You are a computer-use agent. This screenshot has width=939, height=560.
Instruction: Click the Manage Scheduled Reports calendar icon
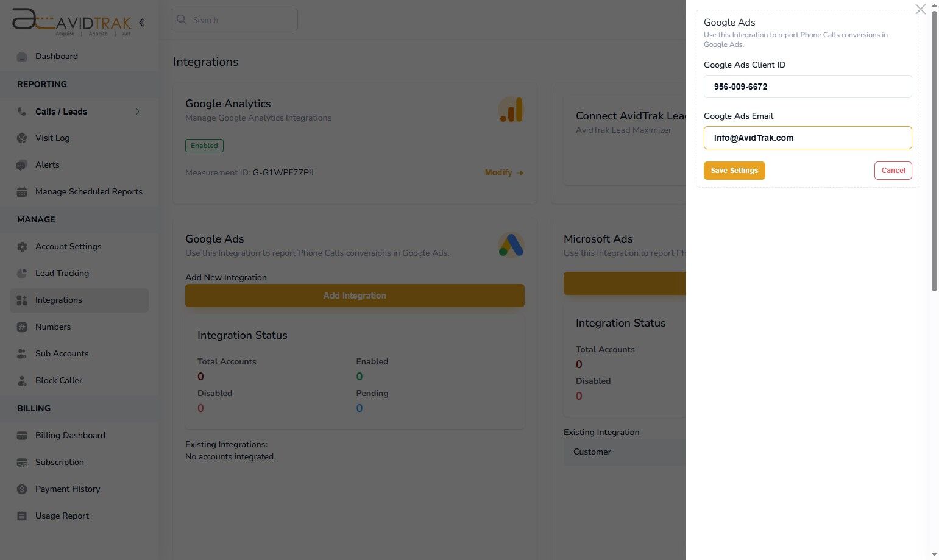coord(22,192)
